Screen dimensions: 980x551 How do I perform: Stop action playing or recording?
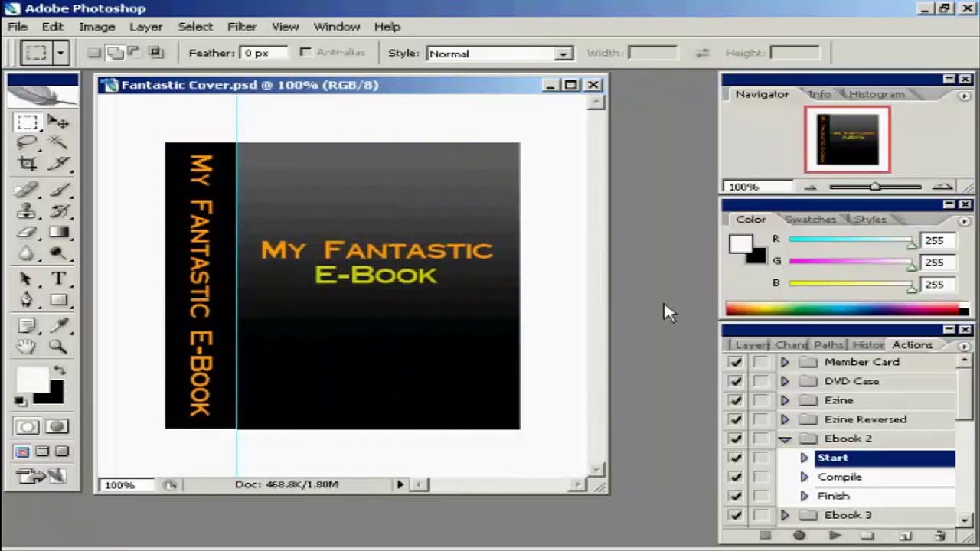click(x=764, y=536)
